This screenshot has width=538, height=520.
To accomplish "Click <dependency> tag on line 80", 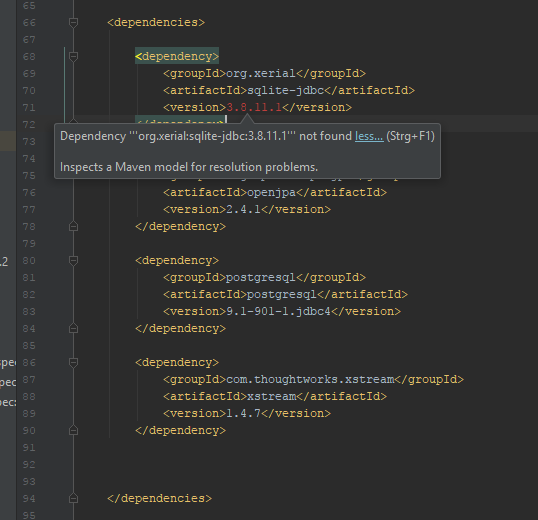I will click(x=177, y=260).
